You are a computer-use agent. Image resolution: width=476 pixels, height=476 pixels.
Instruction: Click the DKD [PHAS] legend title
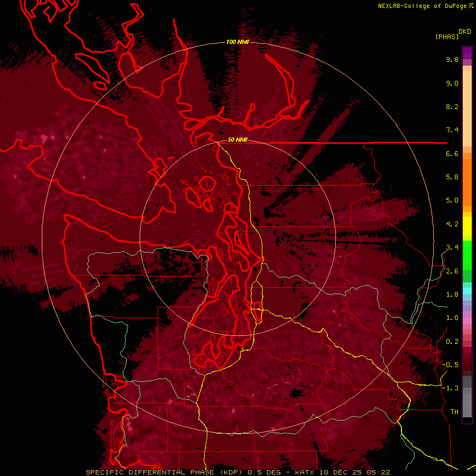[453, 34]
